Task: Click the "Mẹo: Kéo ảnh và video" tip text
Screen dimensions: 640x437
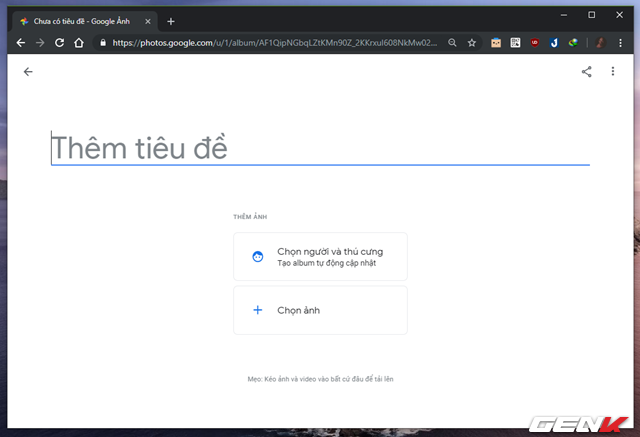Action: coord(320,379)
